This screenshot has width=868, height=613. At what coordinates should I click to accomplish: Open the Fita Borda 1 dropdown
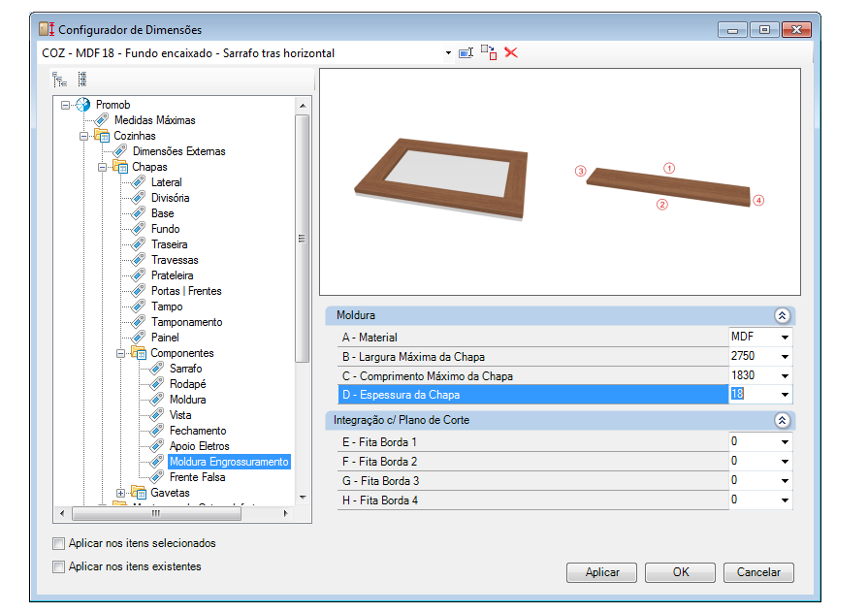tap(785, 442)
